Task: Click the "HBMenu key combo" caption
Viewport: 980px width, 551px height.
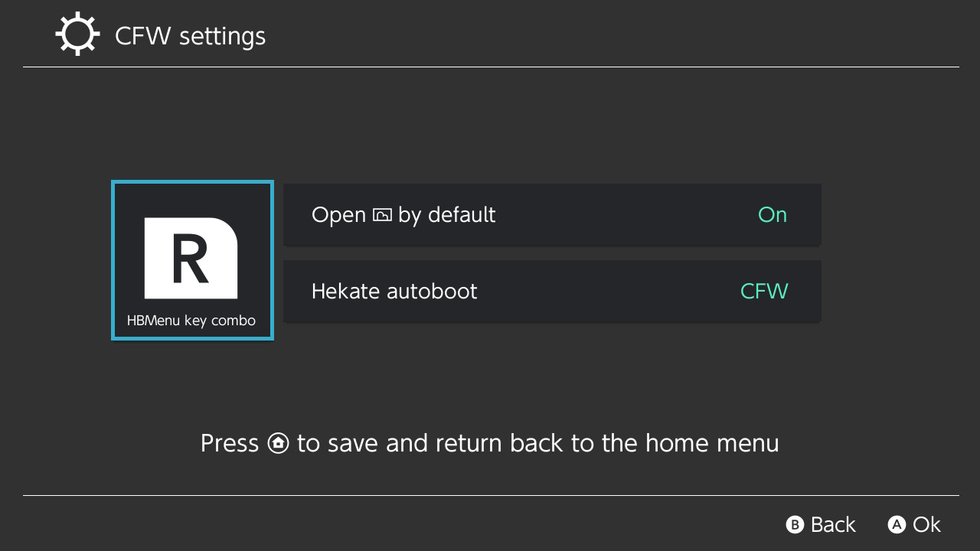Action: [191, 321]
